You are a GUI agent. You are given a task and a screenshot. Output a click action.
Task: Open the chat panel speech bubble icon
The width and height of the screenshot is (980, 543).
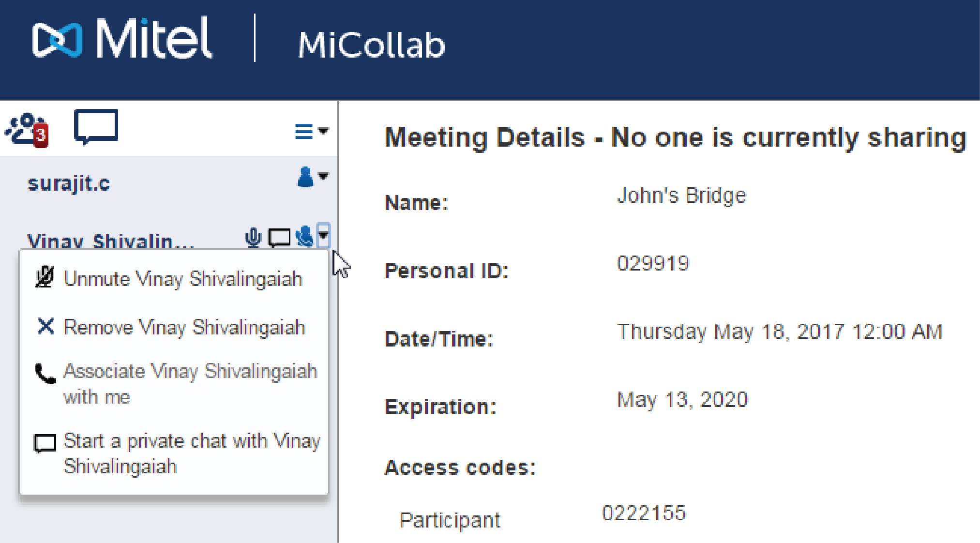[x=96, y=127]
